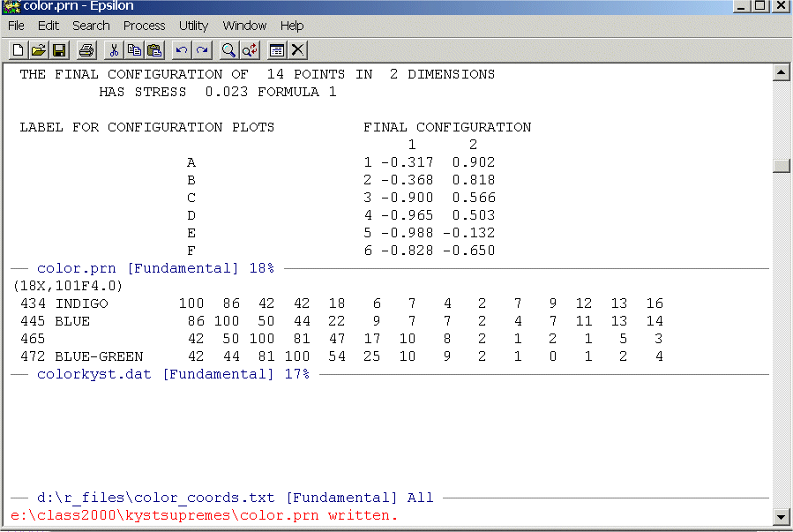Click the scrollbar down arrow at bottom
Image resolution: width=793 pixels, height=532 pixels.
[x=781, y=516]
